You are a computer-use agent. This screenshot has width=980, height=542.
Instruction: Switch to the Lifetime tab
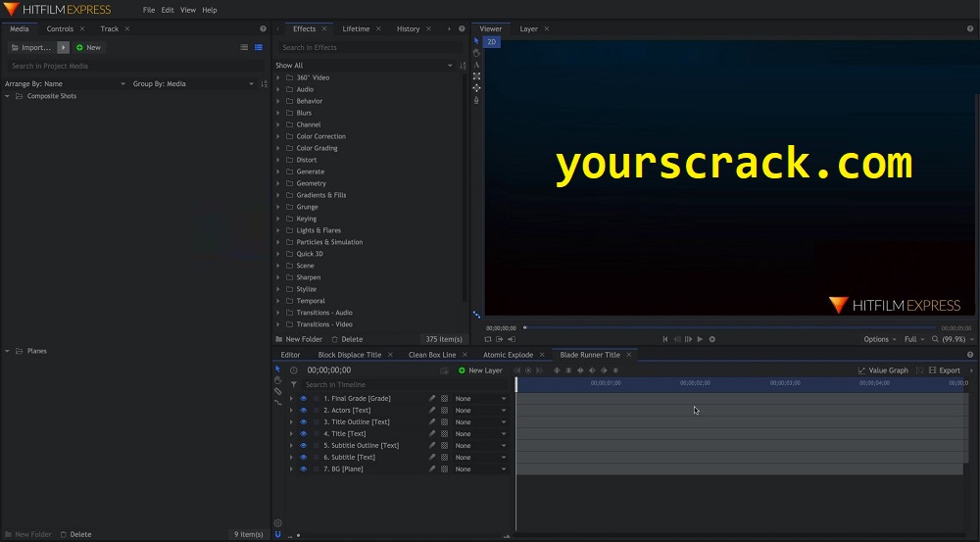[x=356, y=28]
